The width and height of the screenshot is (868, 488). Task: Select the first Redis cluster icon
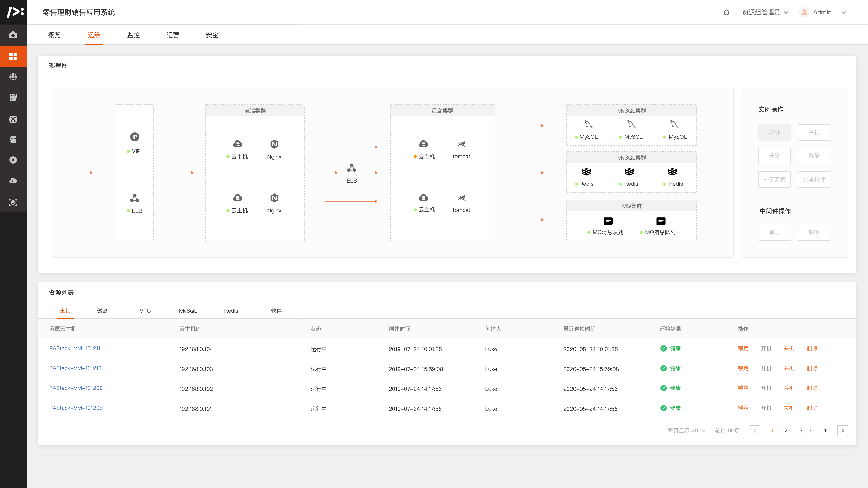tap(586, 172)
